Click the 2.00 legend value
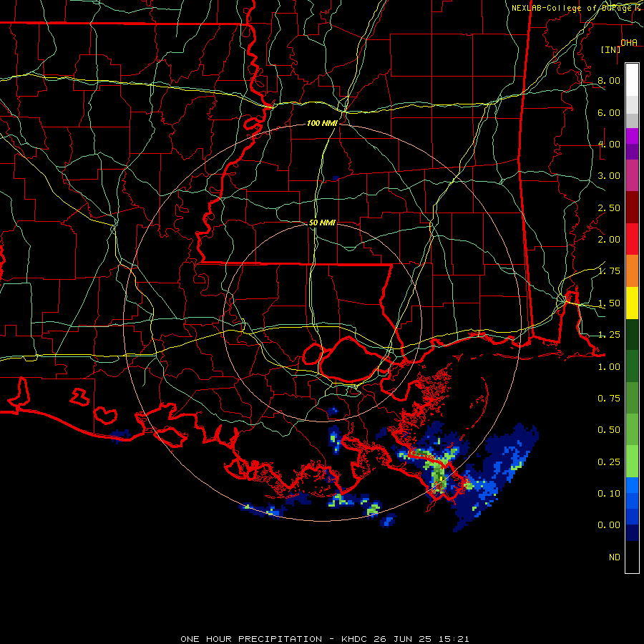This screenshot has height=644, width=644. coord(609,240)
